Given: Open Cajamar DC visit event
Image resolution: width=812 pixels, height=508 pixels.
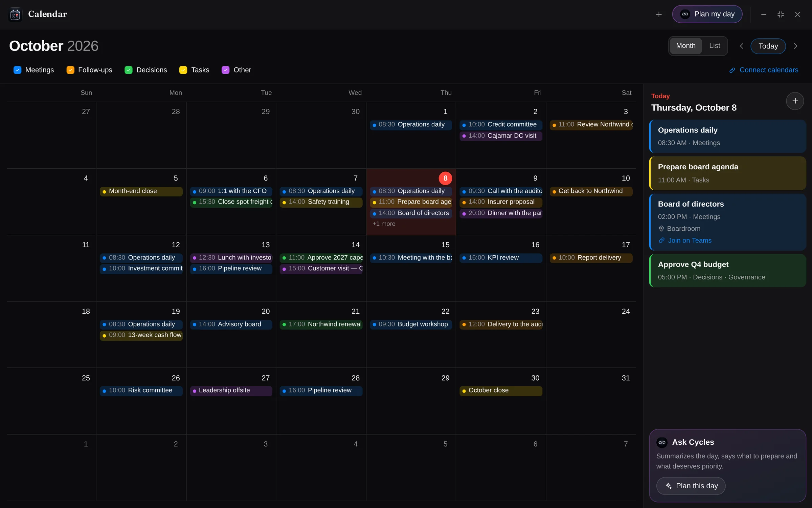Looking at the screenshot, I should pos(501,136).
